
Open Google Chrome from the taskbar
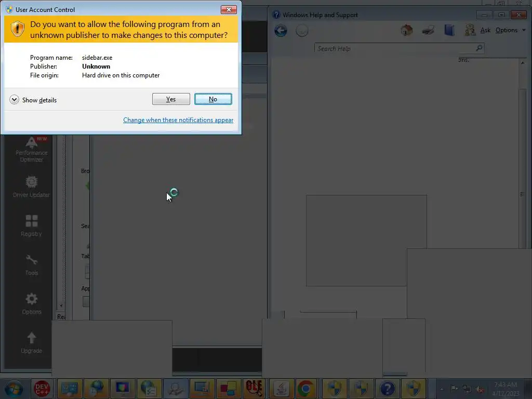305,389
